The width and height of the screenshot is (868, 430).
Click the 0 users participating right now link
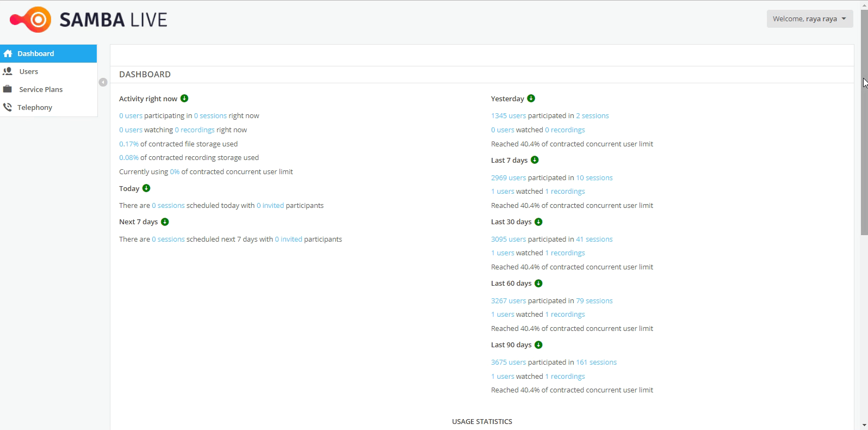[131, 115]
